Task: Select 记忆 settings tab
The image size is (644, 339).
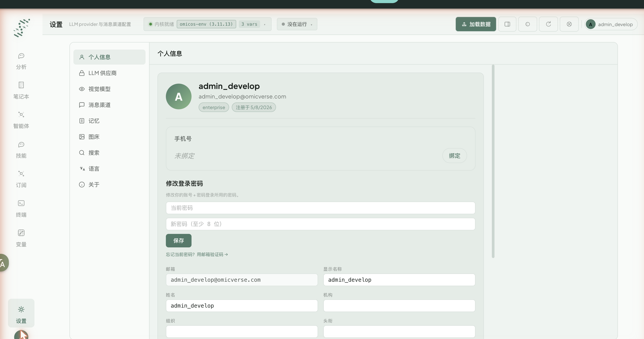Action: (x=109, y=121)
